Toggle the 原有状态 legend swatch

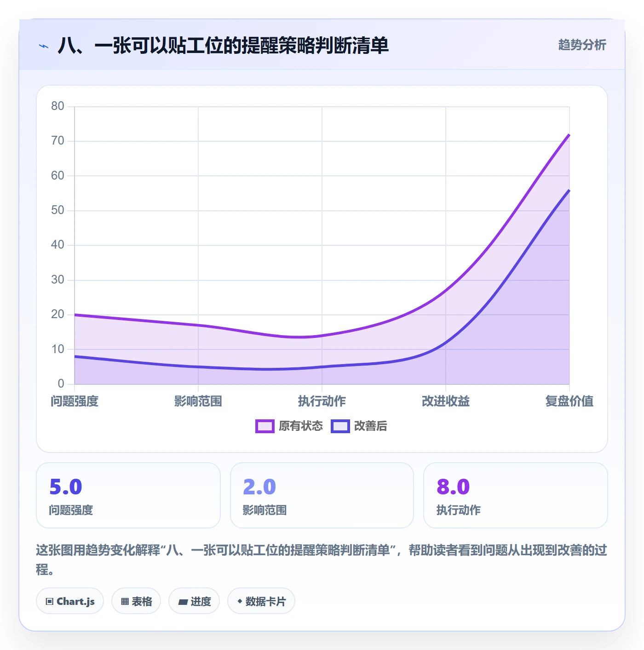coord(264,426)
